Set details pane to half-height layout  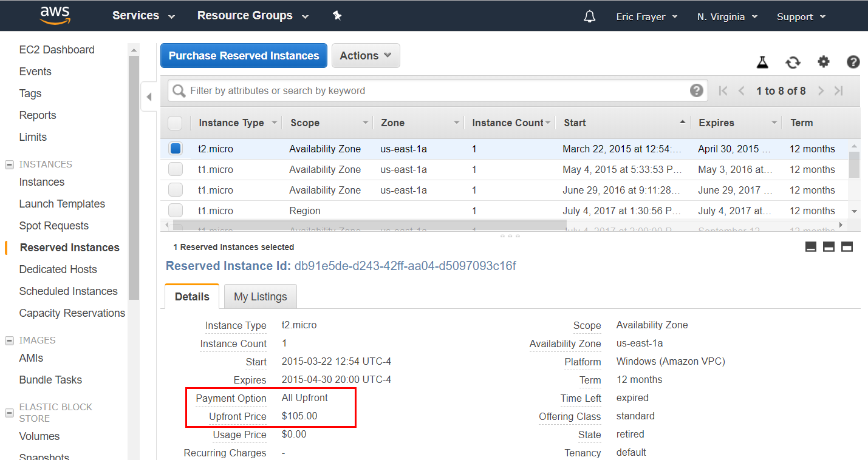(x=829, y=247)
